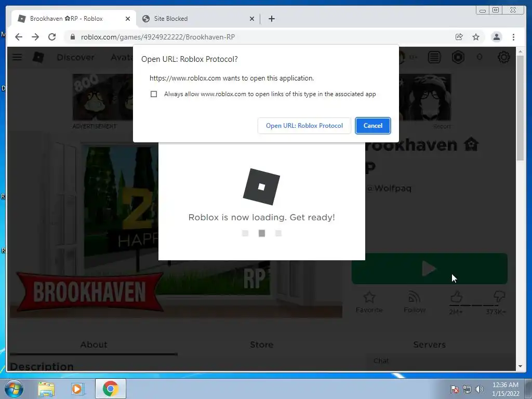Click the Chrome taskbar icon
Screen dimensions: 532x399
tap(110, 389)
